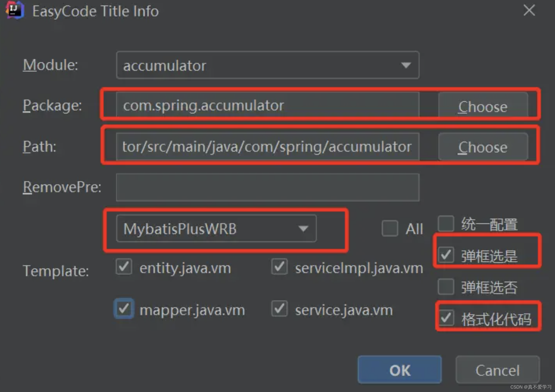Open the Module selector dropdown arrow
This screenshot has height=392, width=555.
406,65
